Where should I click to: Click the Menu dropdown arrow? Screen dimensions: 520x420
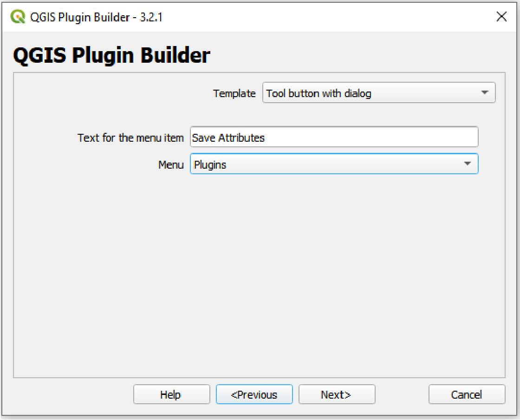pyautogui.click(x=467, y=164)
